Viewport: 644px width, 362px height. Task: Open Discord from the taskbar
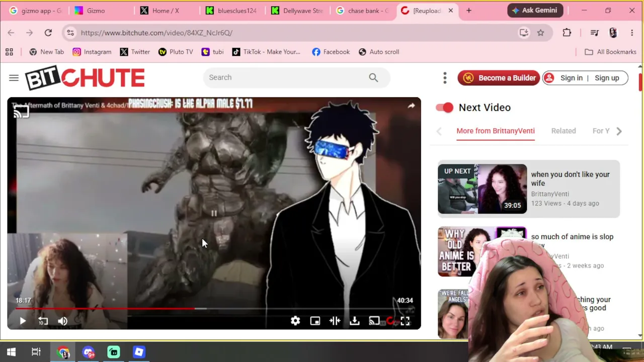89,352
